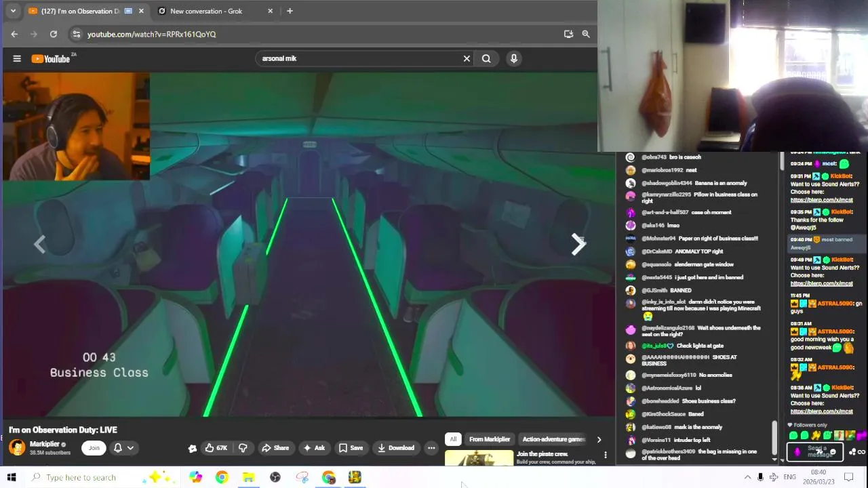This screenshot has width=868, height=488.
Task: Close the Grok tab
Action: click(270, 11)
